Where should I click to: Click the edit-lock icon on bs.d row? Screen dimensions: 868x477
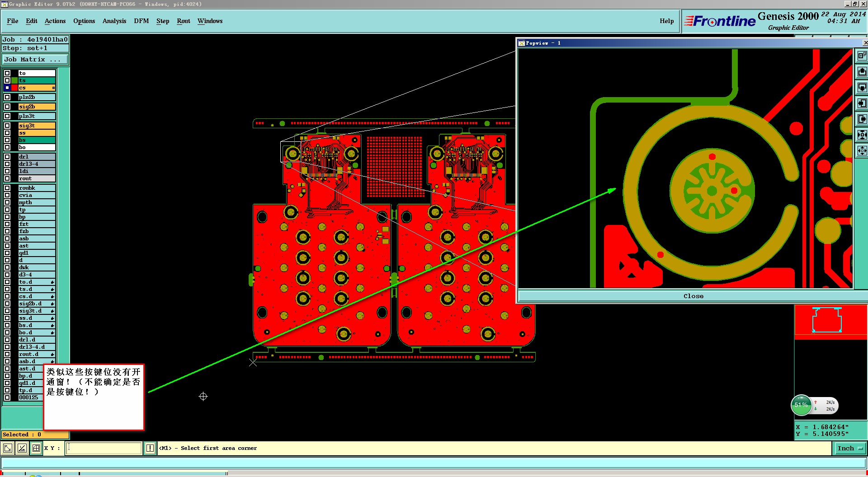[52, 326]
